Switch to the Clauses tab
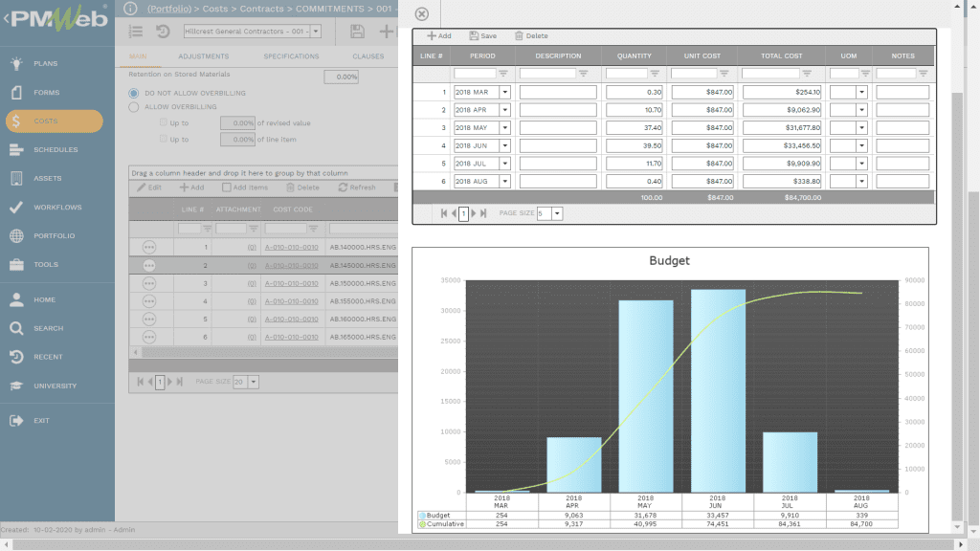 point(368,56)
